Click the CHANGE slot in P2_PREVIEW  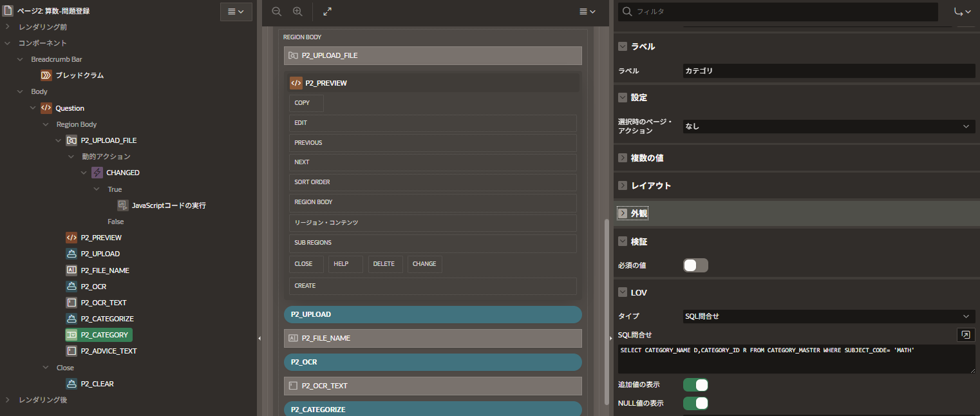coord(425,264)
